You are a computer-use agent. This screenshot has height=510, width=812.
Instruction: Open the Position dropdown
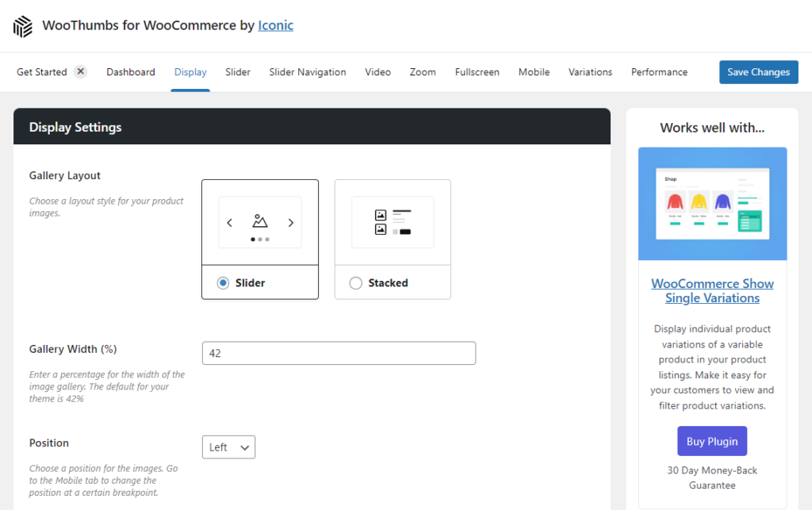coord(228,447)
